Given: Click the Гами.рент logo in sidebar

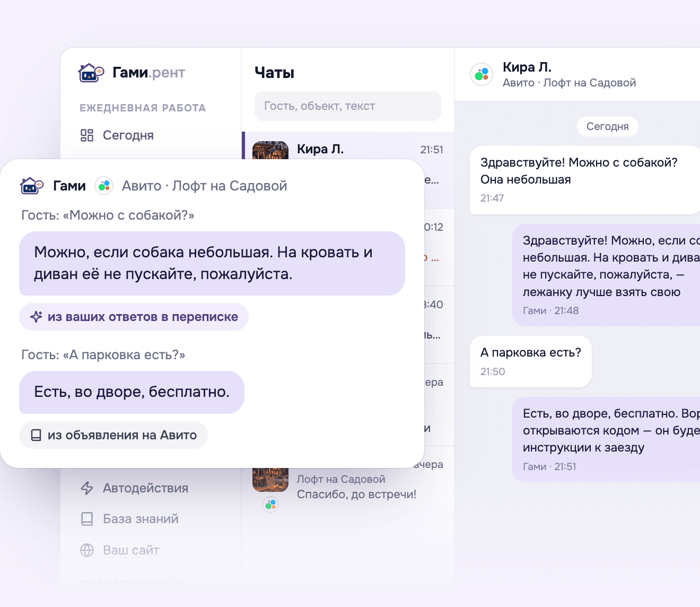Looking at the screenshot, I should point(132,73).
